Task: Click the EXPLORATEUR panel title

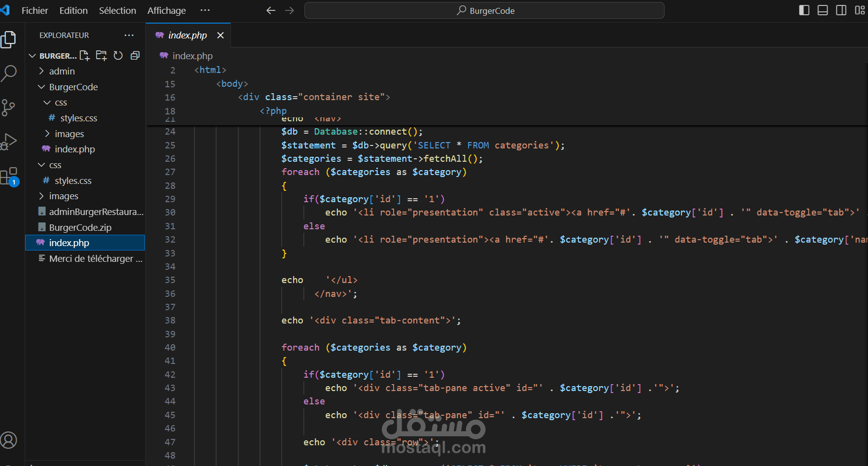Action: 64,36
